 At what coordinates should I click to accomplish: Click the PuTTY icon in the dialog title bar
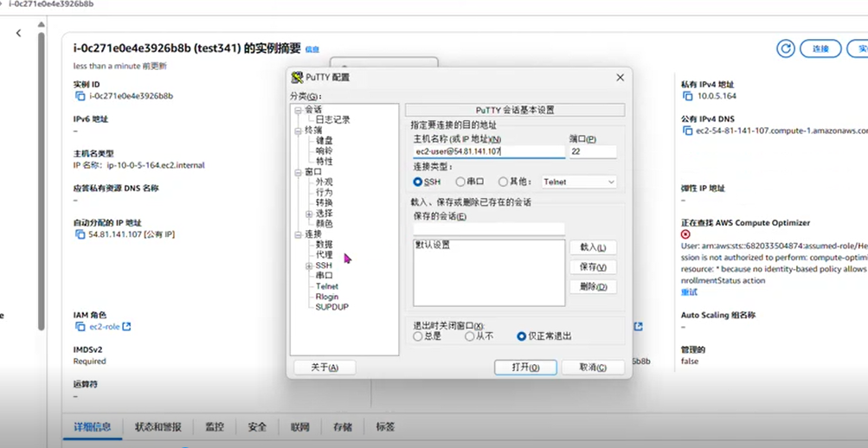[x=297, y=78]
